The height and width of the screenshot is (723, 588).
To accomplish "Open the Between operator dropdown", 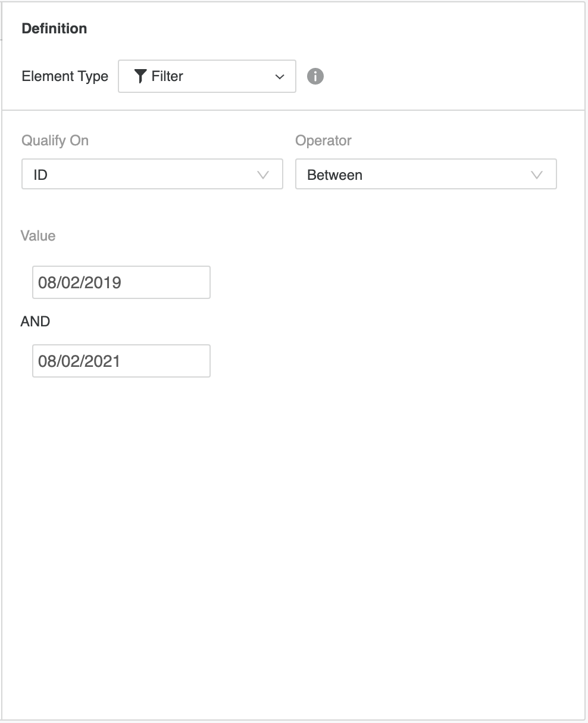I will (x=426, y=174).
